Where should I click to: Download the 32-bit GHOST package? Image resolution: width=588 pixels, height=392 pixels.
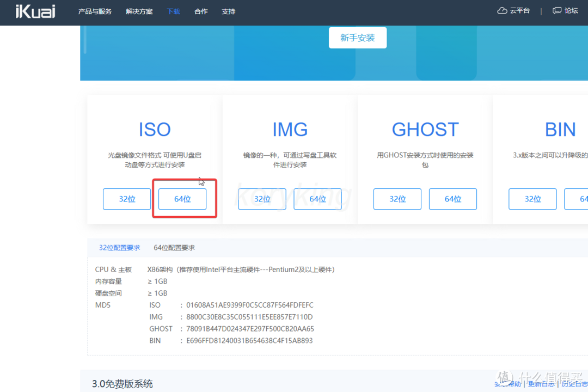[397, 199]
